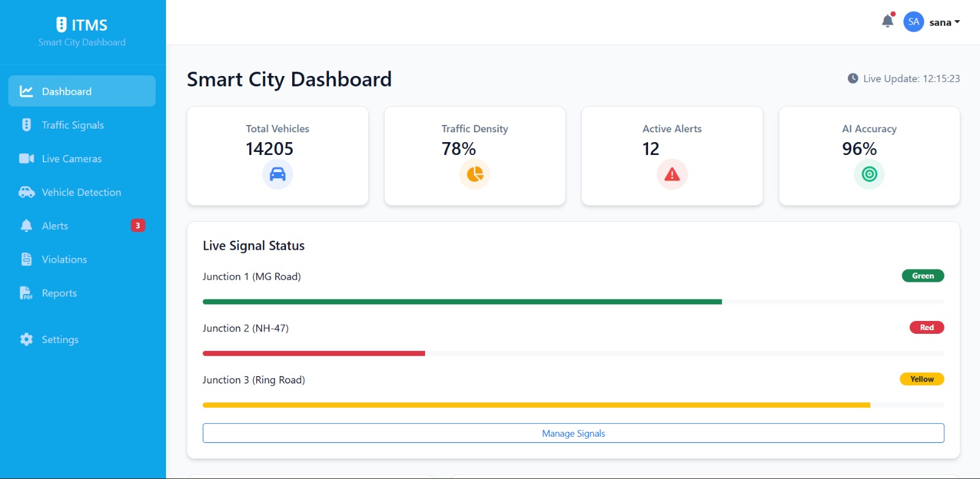The height and width of the screenshot is (479, 980).
Task: Click the AI Accuracy card label
Action: 869,129
